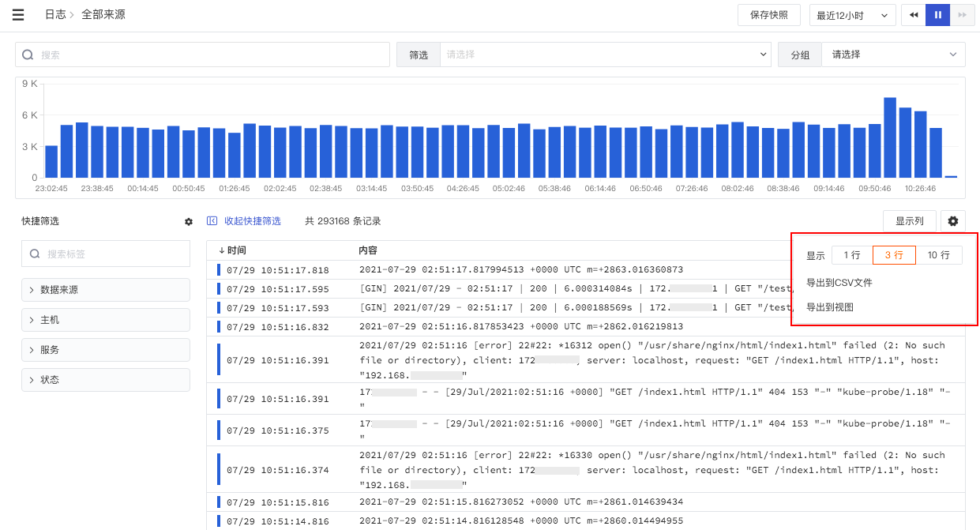Pause live log refresh
Viewport: 980px width, 530px height.
(x=938, y=15)
